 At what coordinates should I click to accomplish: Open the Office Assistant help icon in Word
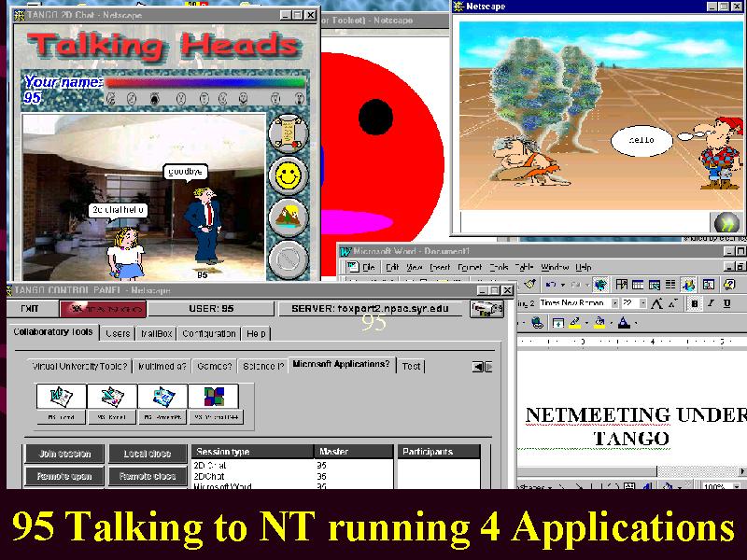(x=729, y=285)
